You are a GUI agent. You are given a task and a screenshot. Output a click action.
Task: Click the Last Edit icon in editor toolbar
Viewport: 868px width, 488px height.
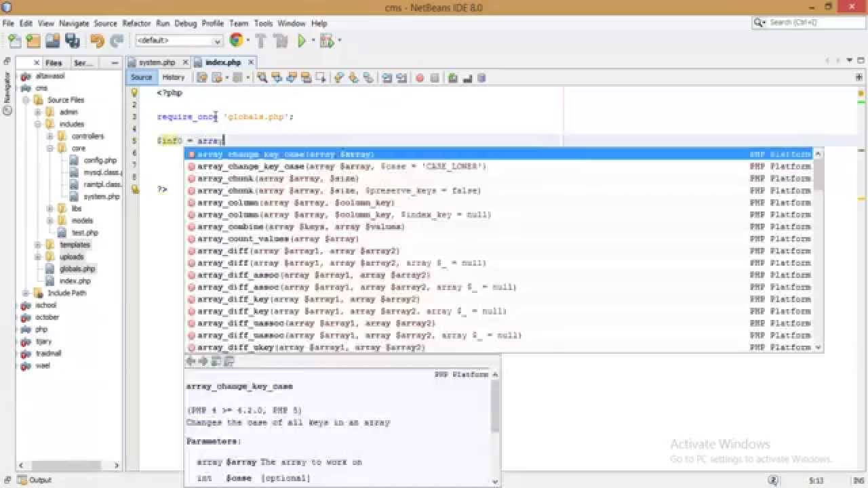[201, 78]
